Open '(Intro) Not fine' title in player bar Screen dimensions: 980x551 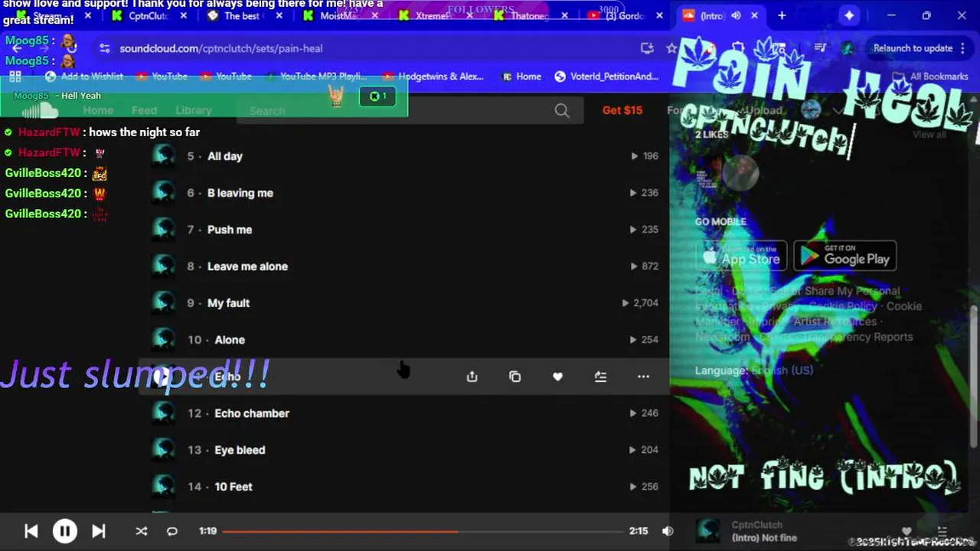(x=764, y=538)
